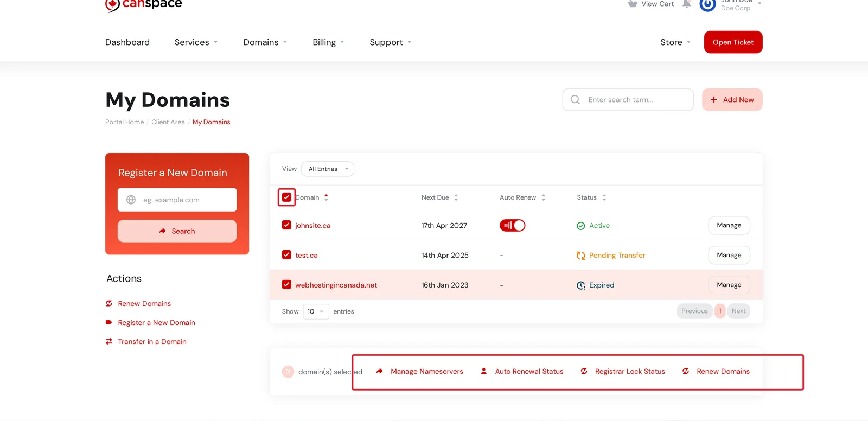868x421 pixels.
Task: Expand the user account dropdown arrow
Action: 759,3
